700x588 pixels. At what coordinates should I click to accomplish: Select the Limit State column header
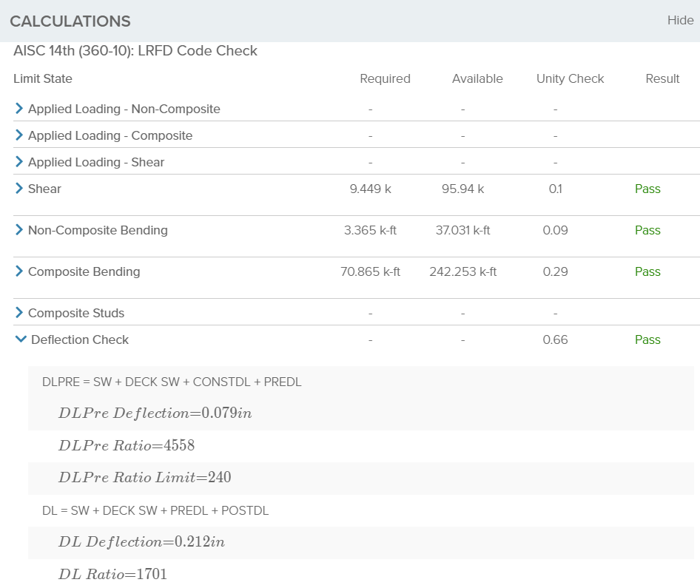pos(43,78)
